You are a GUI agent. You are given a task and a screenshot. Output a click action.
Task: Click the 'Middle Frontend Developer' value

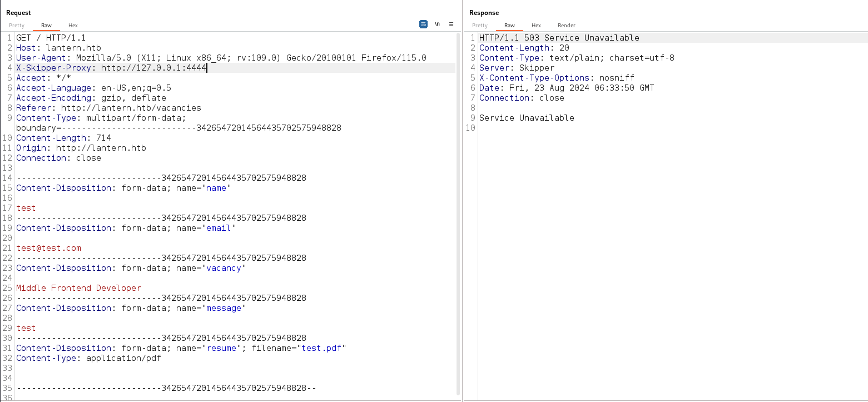coord(78,288)
